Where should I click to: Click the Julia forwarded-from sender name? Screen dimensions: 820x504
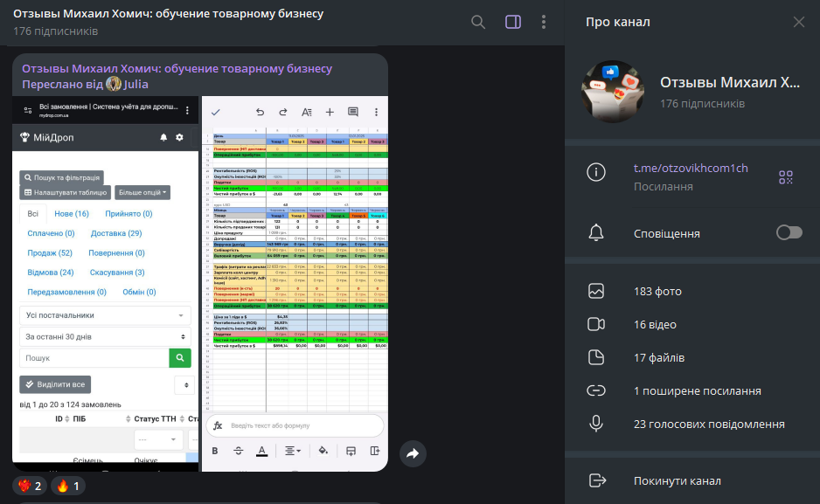(x=136, y=85)
